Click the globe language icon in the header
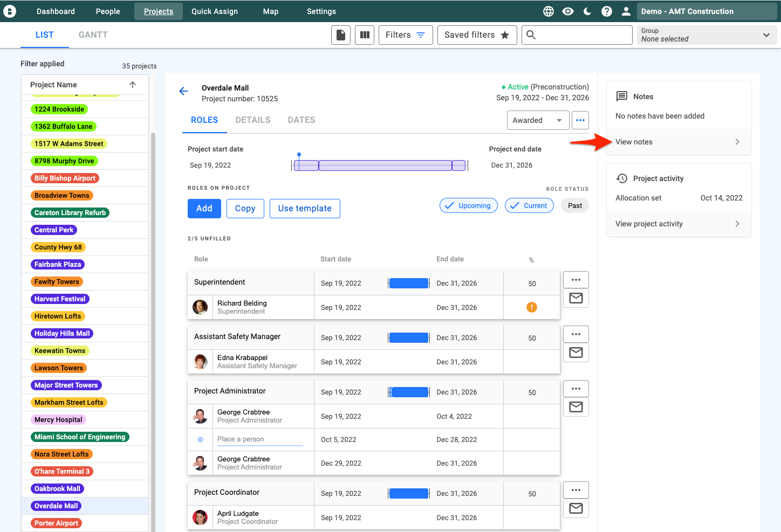The width and height of the screenshot is (781, 532). 548,11
